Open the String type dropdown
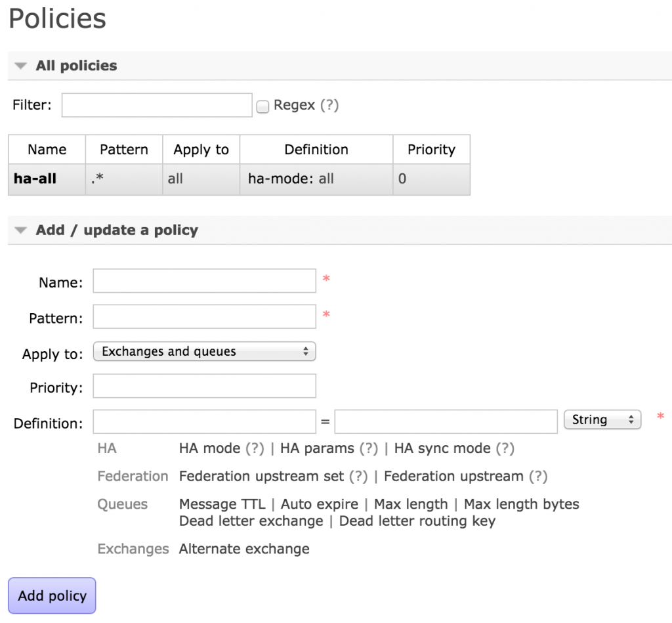Viewport: 672px width, 623px height. (x=602, y=420)
